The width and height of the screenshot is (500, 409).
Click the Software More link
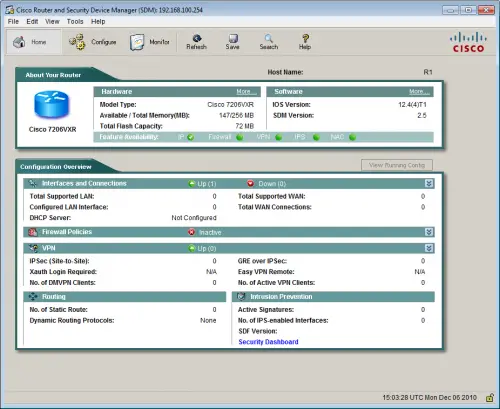click(x=419, y=92)
